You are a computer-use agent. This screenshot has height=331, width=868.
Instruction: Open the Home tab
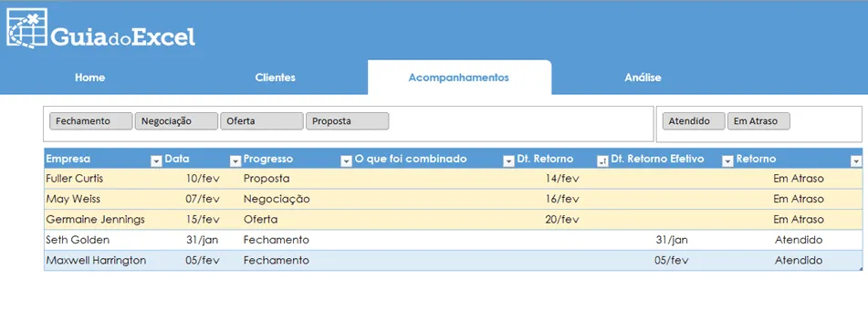pyautogui.click(x=89, y=78)
